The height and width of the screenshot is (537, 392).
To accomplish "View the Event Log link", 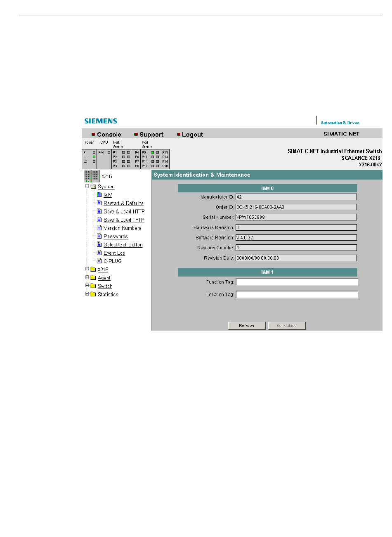I will coord(114,253).
